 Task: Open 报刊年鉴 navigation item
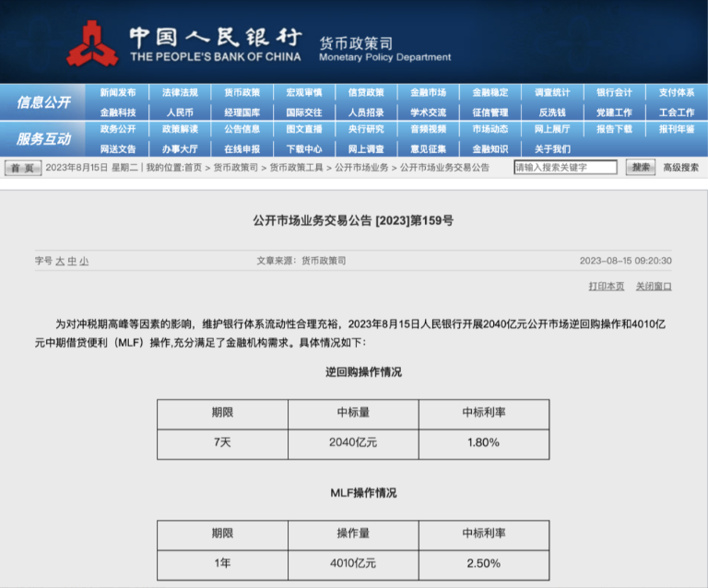pyautogui.click(x=677, y=129)
